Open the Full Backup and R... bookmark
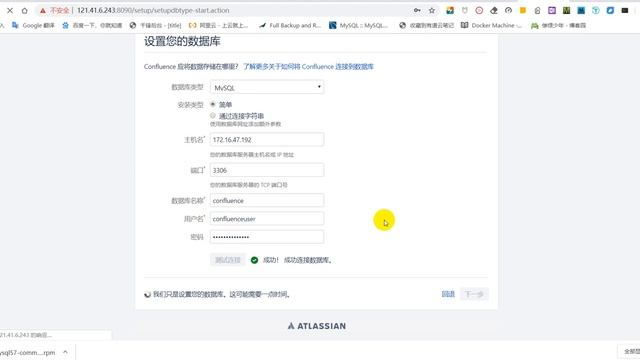This screenshot has width=640, height=360. click(x=290, y=25)
